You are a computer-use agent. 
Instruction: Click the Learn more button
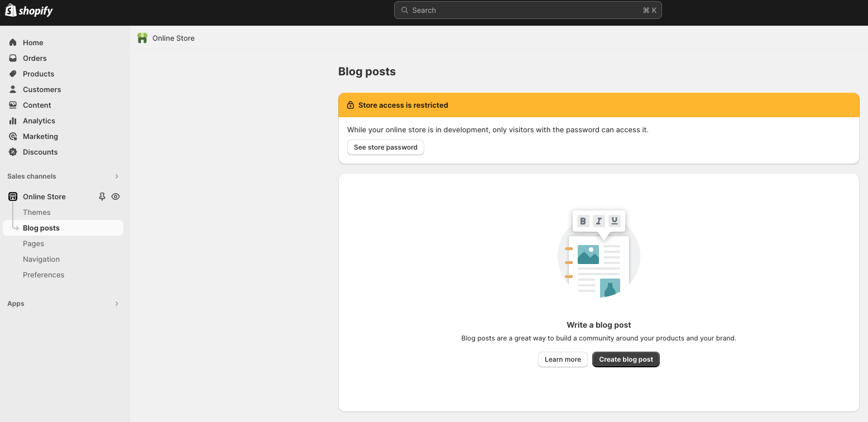click(x=563, y=359)
